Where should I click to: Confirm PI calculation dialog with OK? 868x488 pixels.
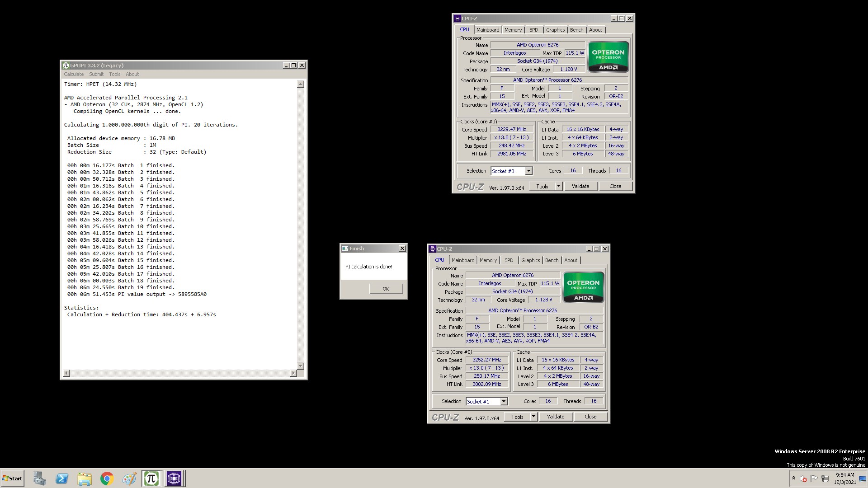386,289
